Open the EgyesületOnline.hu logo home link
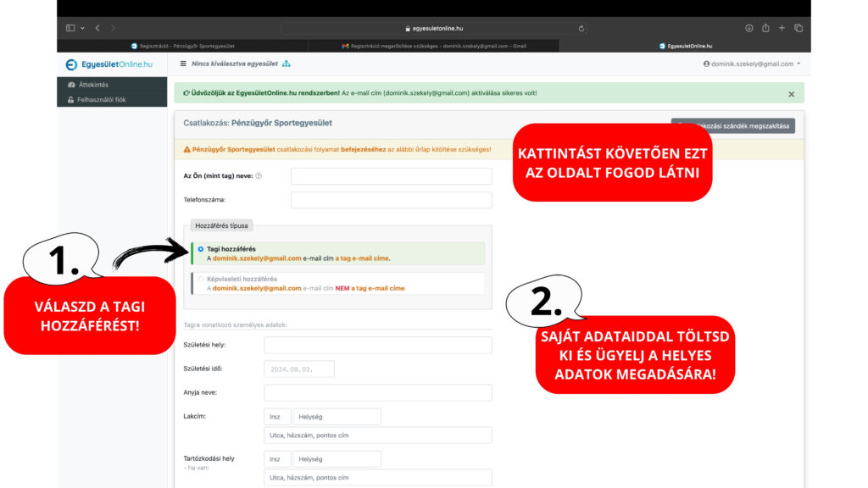Image resolution: width=868 pixels, height=488 pixels. (109, 64)
